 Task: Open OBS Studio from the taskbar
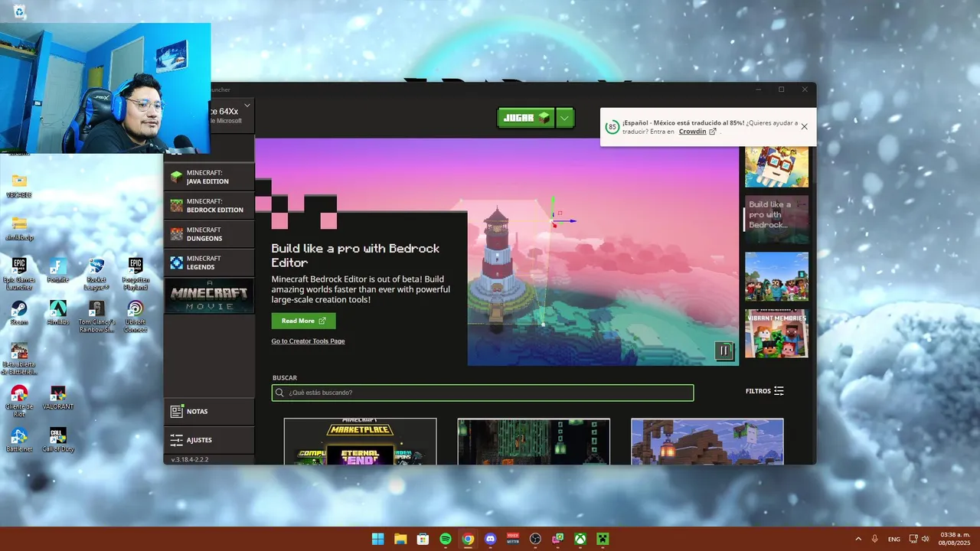(536, 539)
